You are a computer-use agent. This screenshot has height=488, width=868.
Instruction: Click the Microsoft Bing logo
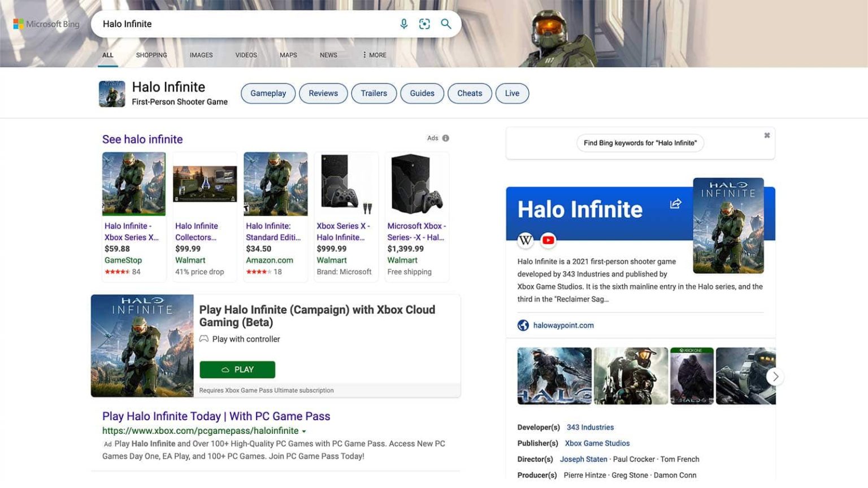pyautogui.click(x=45, y=24)
